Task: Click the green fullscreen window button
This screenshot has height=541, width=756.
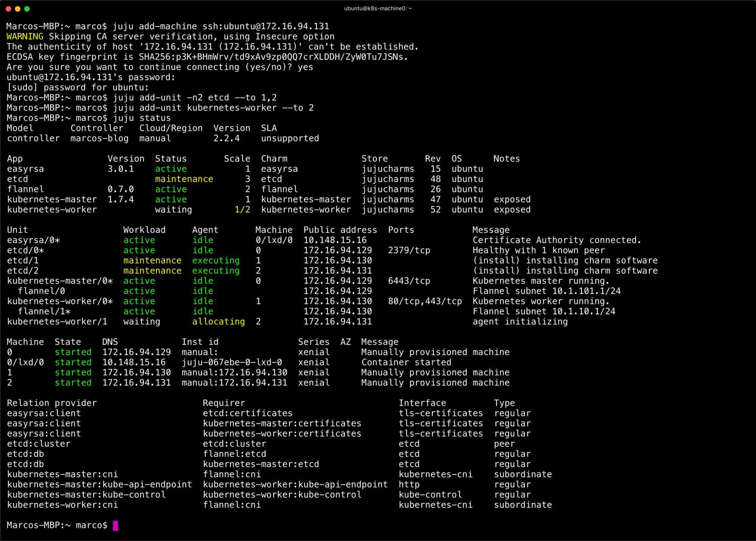Action: point(27,9)
